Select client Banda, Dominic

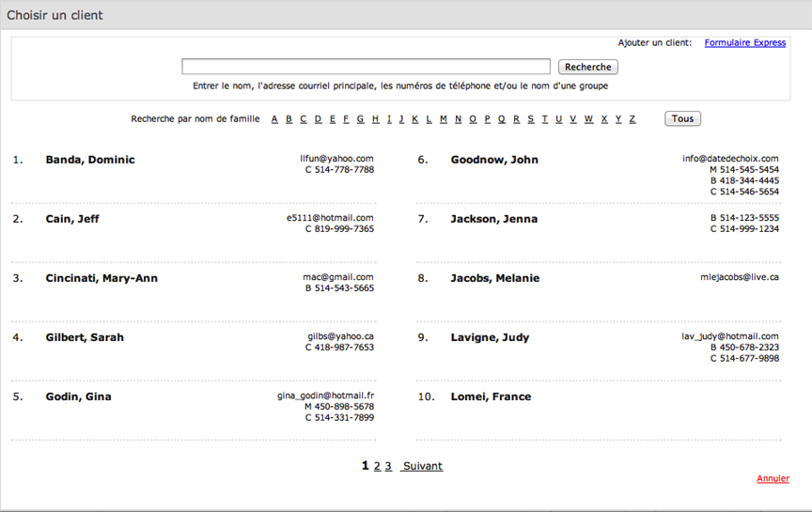[90, 160]
